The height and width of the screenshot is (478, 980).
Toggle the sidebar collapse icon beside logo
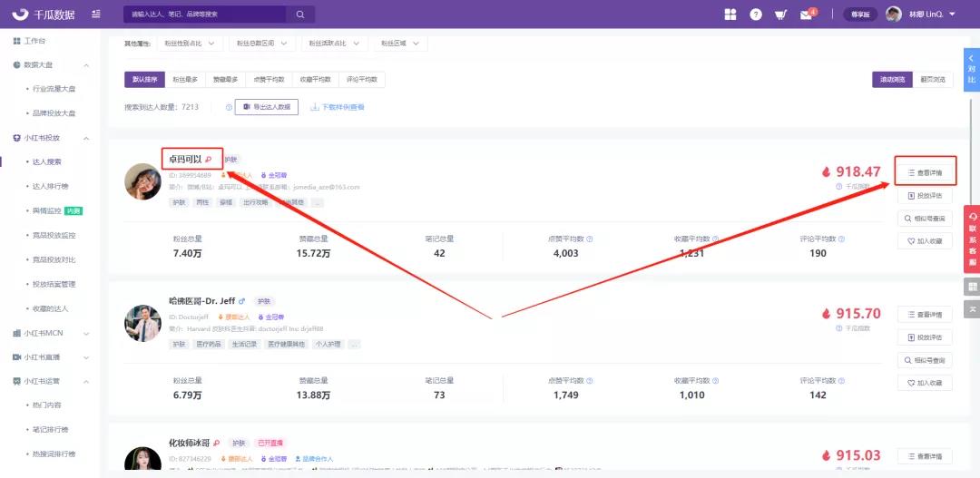(96, 15)
